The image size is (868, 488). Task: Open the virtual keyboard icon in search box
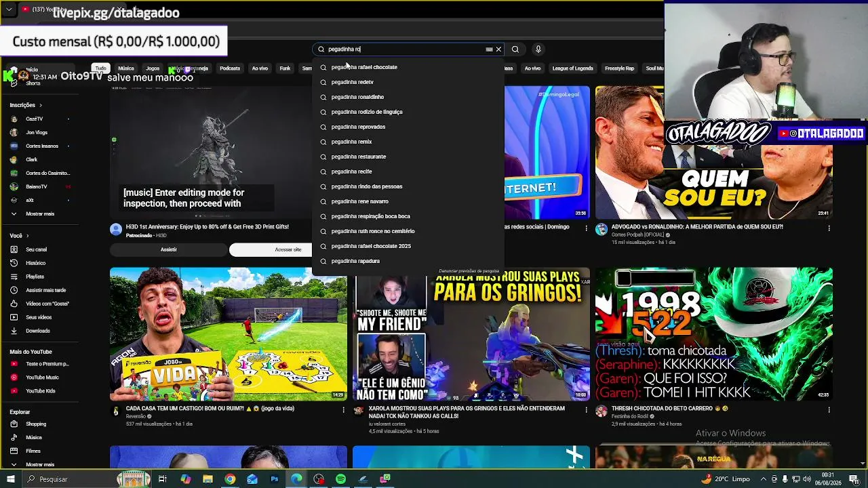pos(489,49)
